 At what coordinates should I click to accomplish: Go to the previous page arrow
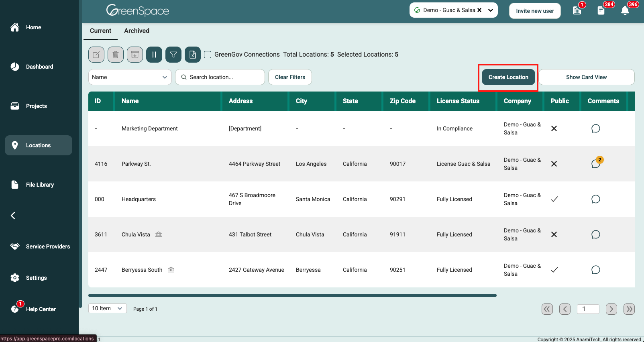click(x=565, y=309)
